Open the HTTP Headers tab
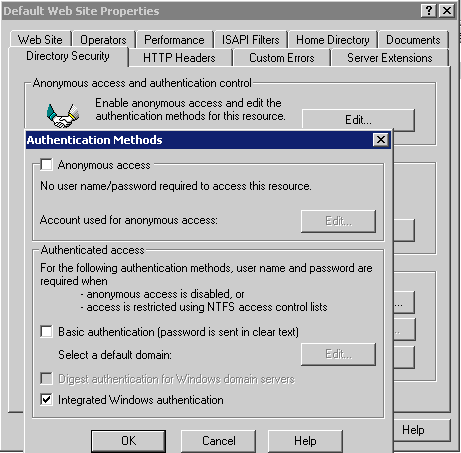The width and height of the screenshot is (461, 453). pos(179,58)
